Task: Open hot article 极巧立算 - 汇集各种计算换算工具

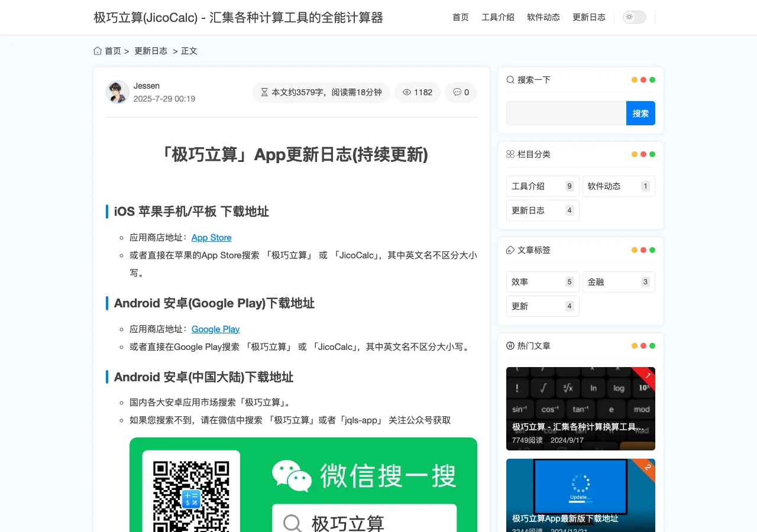Action: pos(581,408)
